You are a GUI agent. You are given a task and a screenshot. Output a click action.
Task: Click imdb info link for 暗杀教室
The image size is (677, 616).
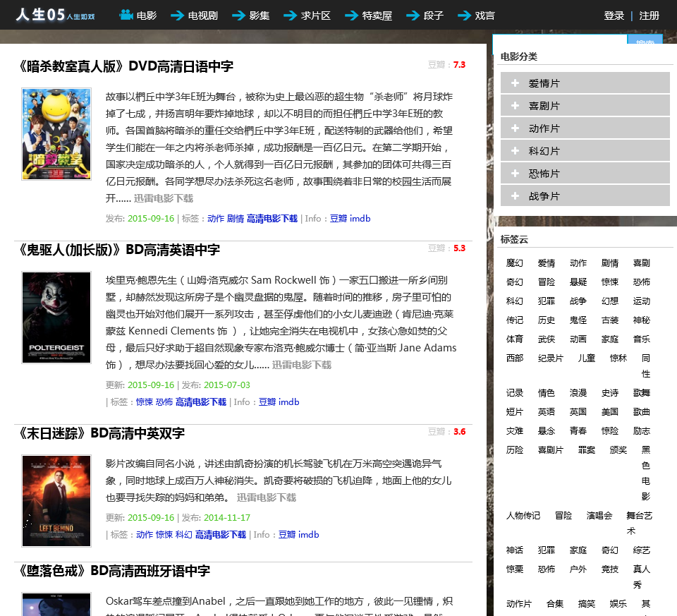tap(360, 219)
